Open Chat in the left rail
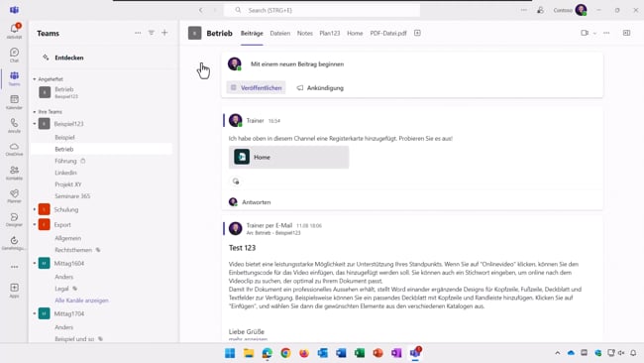The image size is (644, 363). 15,56
